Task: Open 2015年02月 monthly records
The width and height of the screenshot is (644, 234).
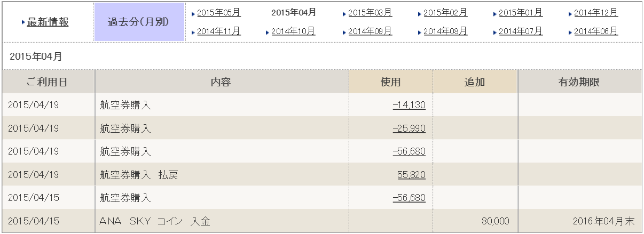Action: (445, 12)
